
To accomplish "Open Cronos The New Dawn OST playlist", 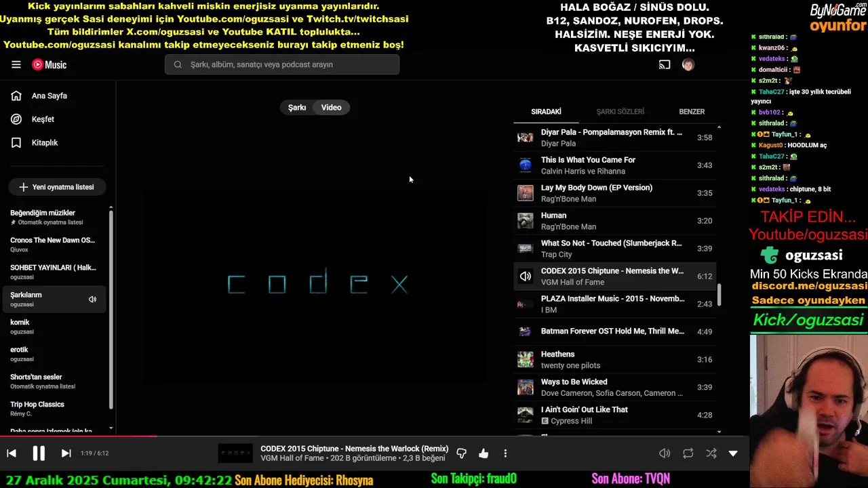I will [54, 244].
